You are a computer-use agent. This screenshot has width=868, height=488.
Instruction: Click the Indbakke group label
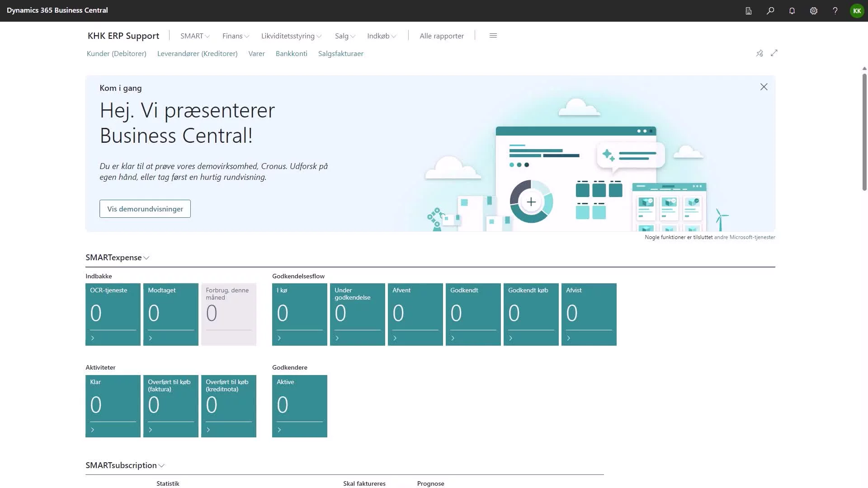tap(99, 276)
